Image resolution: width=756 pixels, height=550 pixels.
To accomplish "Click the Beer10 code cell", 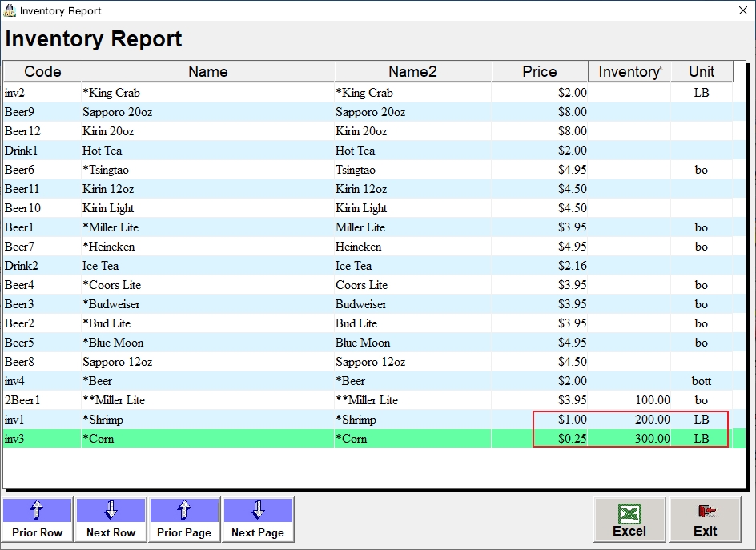I will coord(42,208).
